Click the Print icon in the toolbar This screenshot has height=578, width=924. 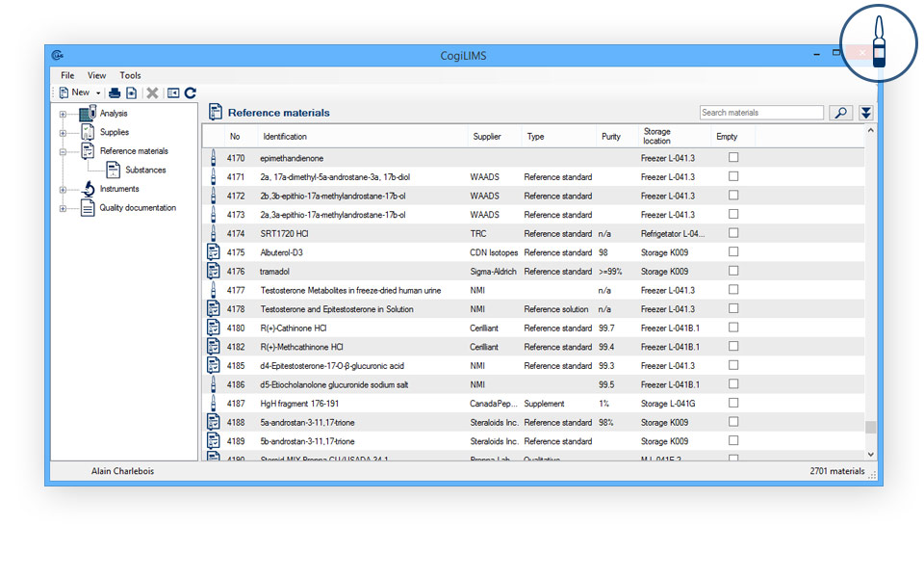pos(115,92)
